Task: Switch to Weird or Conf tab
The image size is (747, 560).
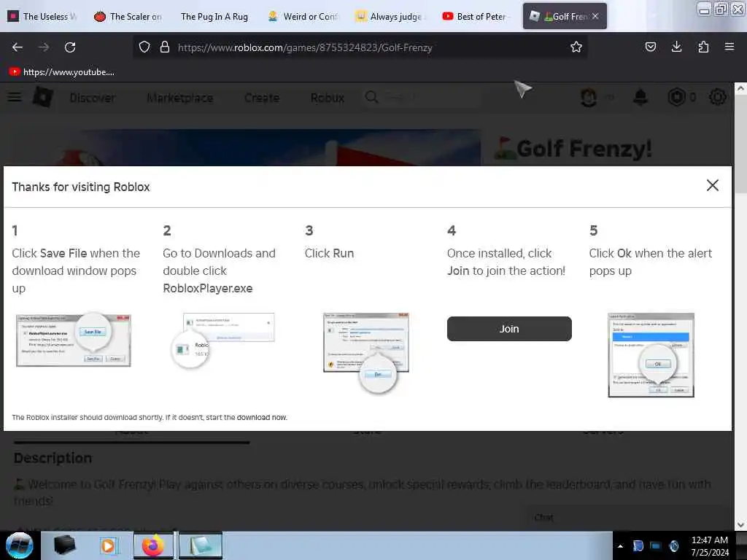Action: click(302, 16)
